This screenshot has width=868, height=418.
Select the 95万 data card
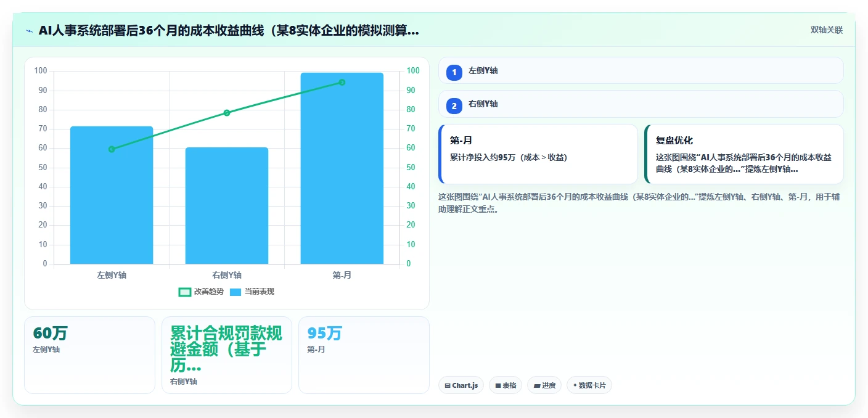(364, 355)
